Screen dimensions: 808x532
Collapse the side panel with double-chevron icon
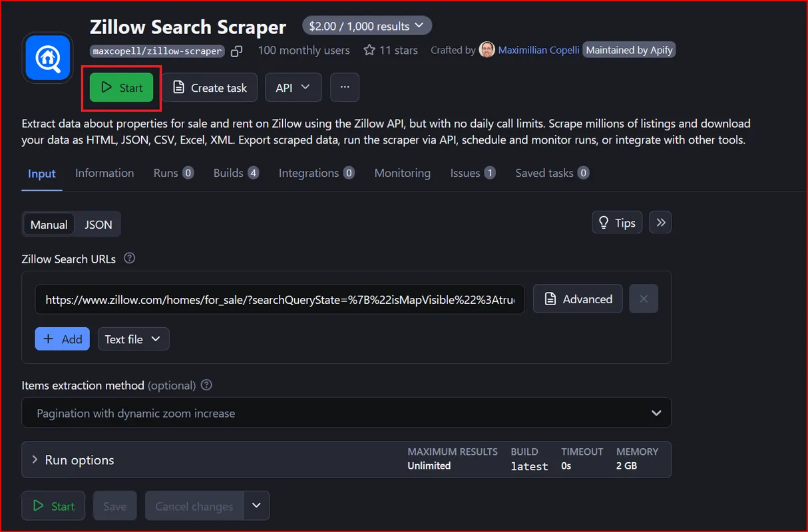pos(661,223)
